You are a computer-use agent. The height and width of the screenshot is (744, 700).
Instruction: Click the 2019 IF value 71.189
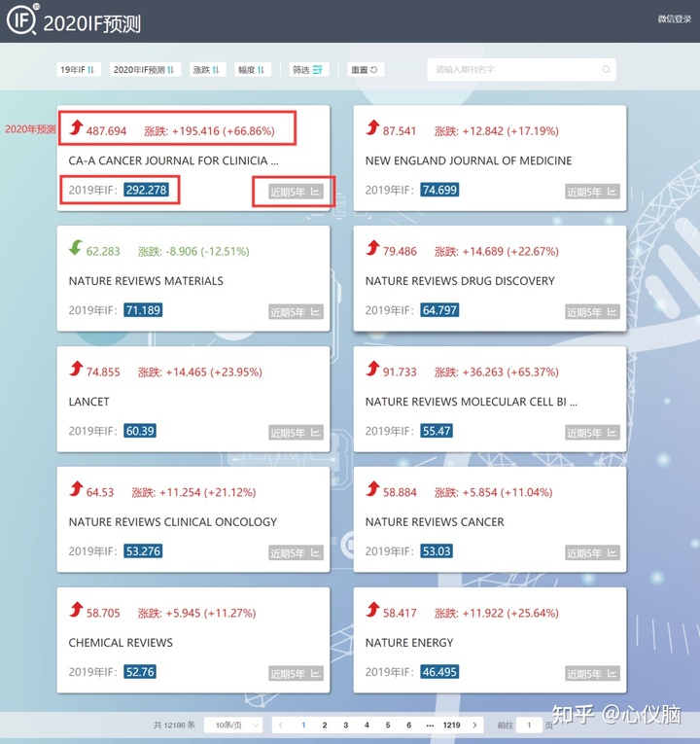click(x=143, y=310)
